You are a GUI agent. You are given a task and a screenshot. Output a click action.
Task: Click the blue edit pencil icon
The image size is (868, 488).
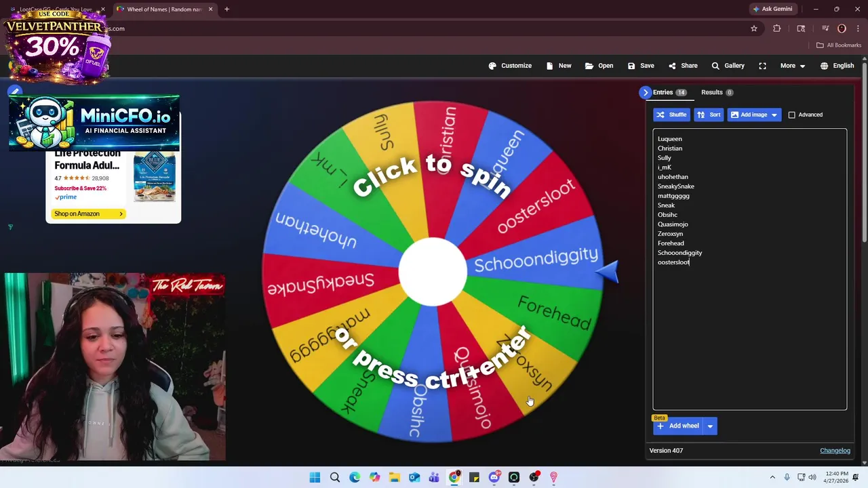(15, 91)
